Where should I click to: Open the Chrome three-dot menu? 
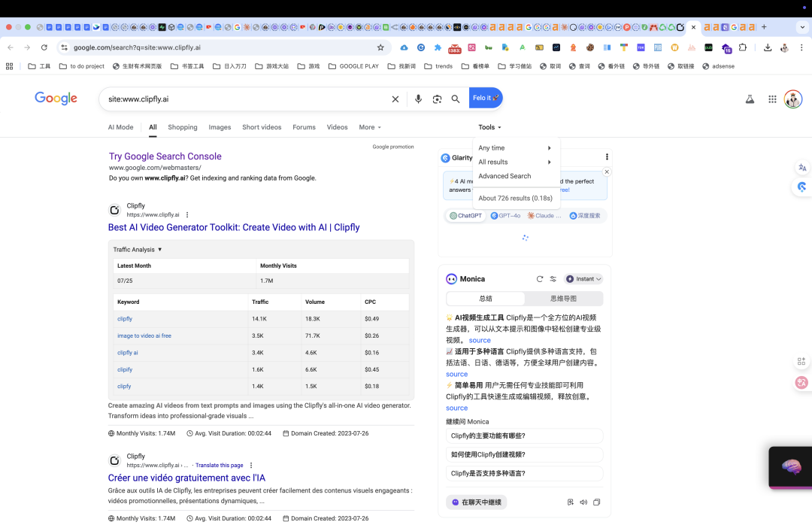coord(801,47)
